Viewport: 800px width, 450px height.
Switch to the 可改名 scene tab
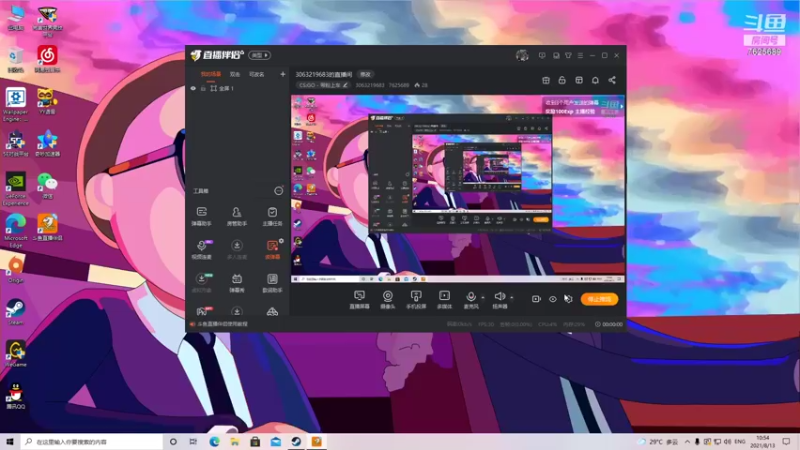click(257, 74)
